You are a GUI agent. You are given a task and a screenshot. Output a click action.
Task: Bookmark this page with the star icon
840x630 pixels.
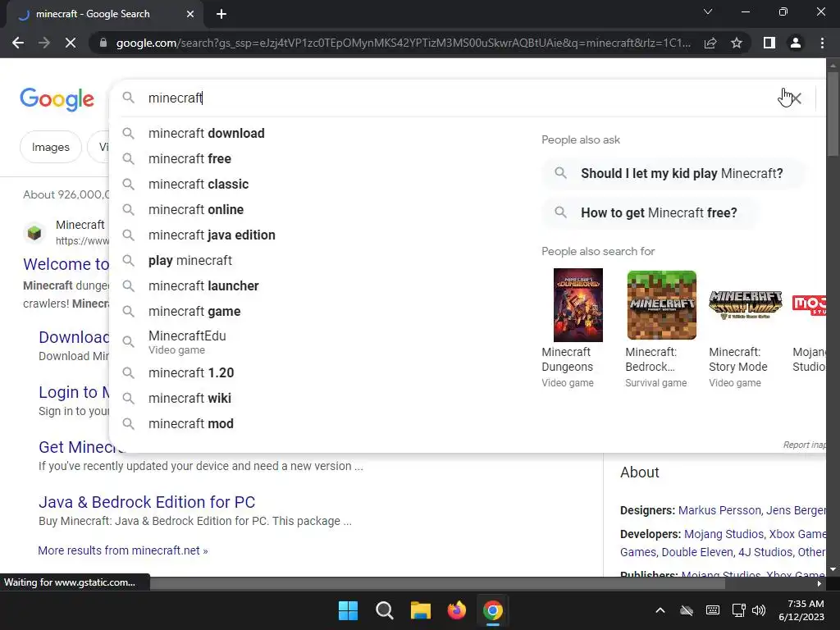click(737, 43)
